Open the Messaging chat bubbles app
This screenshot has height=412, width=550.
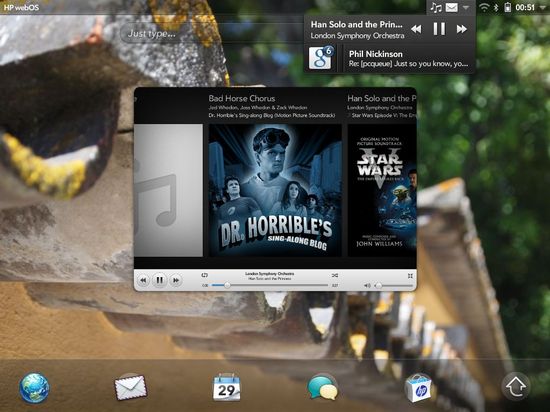[322, 388]
